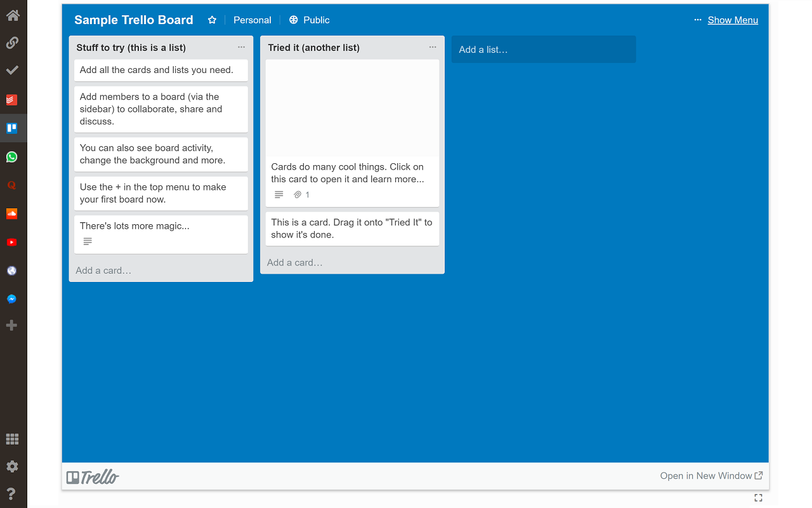812x508 pixels.
Task: Click Open in New Window link
Action: pos(711,476)
